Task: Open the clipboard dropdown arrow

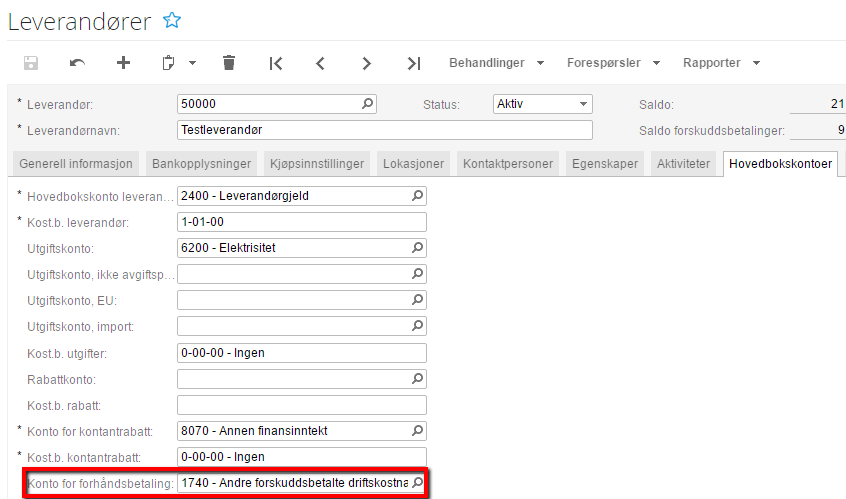Action: [x=193, y=63]
